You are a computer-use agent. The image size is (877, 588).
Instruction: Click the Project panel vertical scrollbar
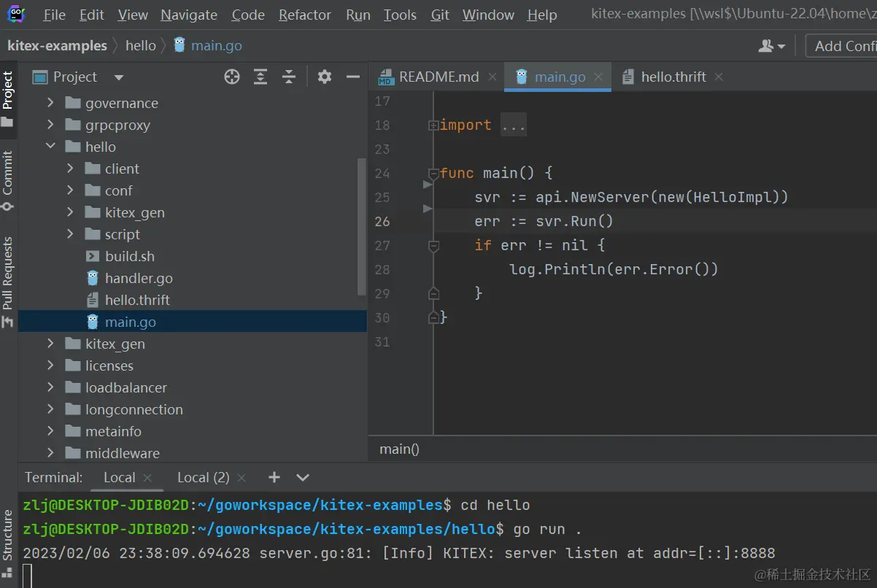coord(362,226)
